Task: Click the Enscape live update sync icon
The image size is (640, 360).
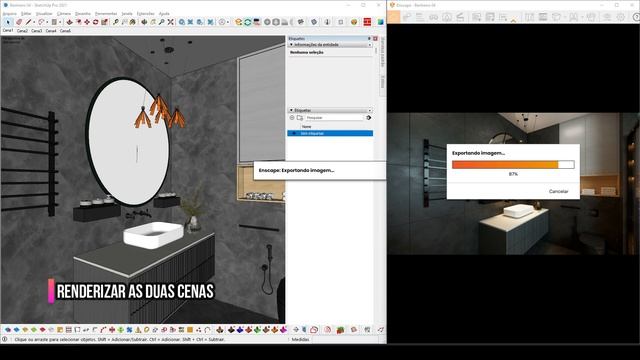Action: 247,22
